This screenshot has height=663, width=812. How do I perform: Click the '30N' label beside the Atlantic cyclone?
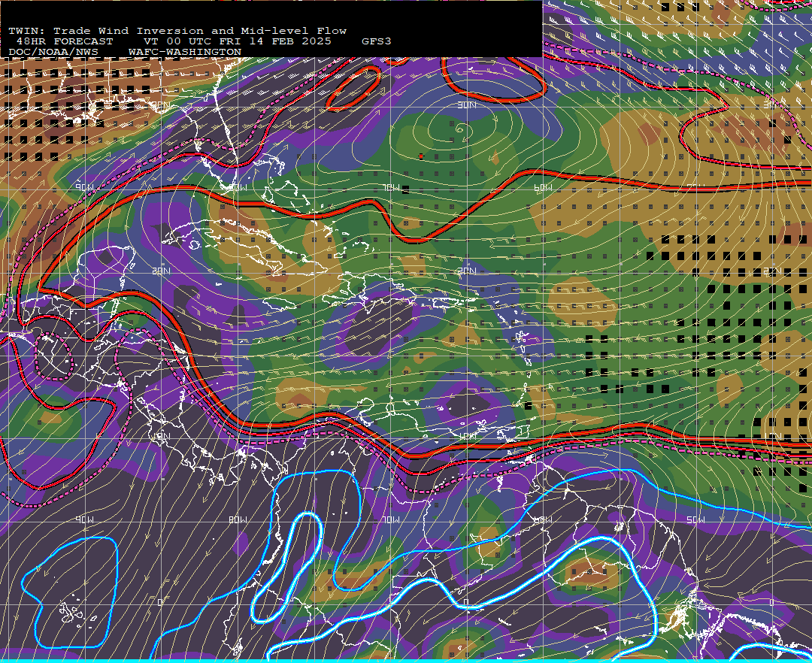(x=467, y=105)
